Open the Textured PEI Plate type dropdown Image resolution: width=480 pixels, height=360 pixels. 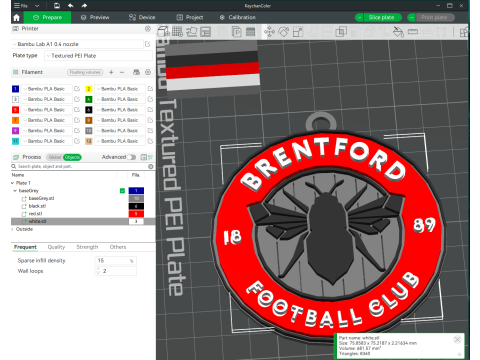[x=98, y=56]
